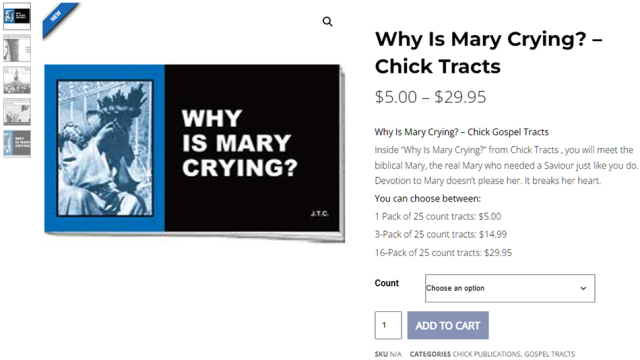Screen dimensions: 640x360
Task: Click the $5.00 – $29.95 price range
Action: [430, 97]
